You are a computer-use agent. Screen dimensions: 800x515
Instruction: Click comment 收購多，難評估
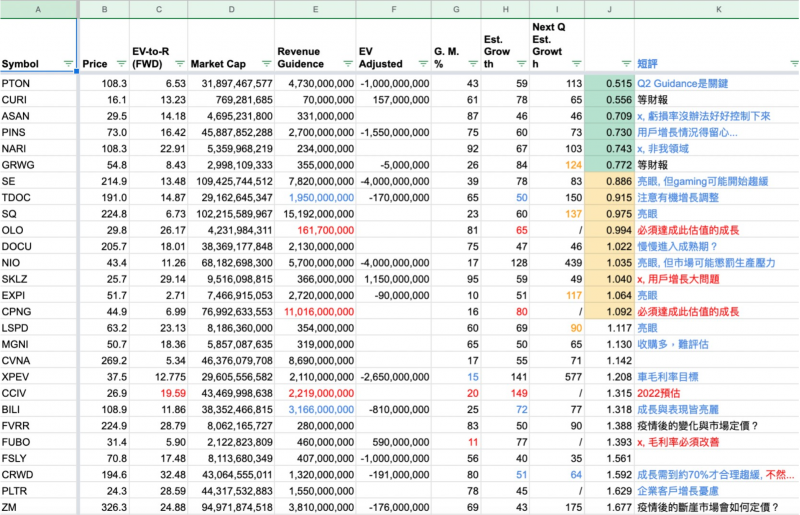click(673, 344)
